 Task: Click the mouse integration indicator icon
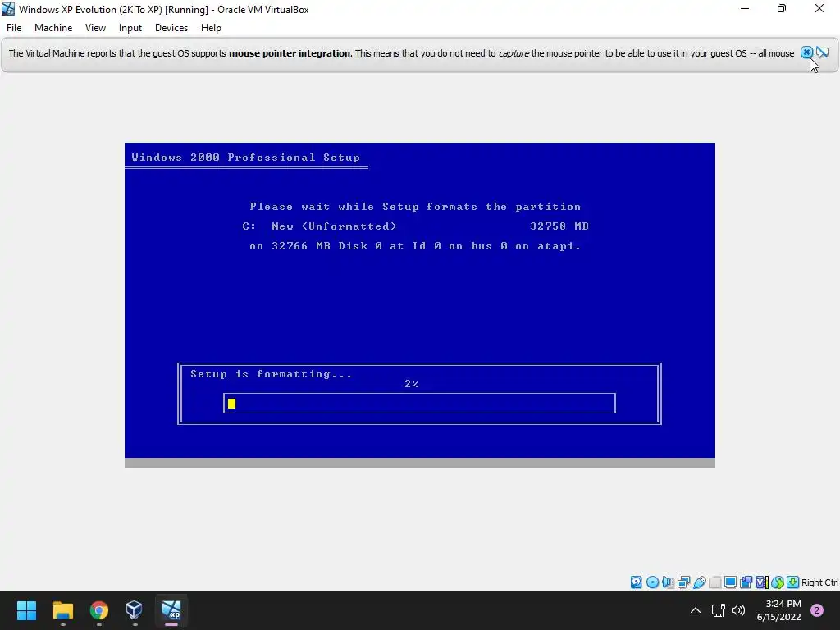(x=778, y=582)
